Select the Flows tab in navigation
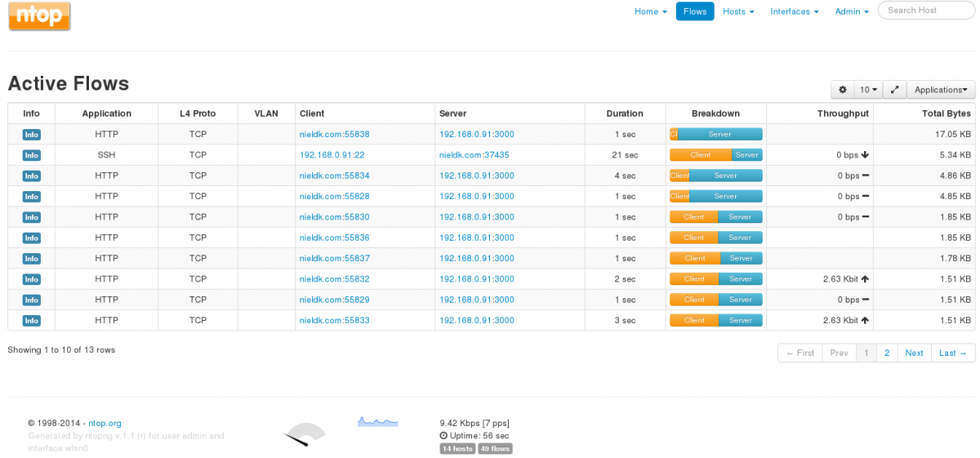The width and height of the screenshot is (980, 458). [x=695, y=11]
